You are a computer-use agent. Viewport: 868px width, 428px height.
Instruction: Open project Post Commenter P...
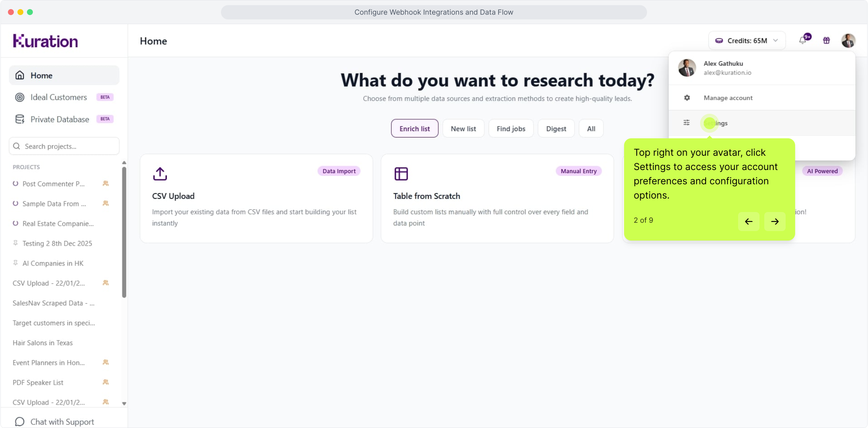click(53, 183)
